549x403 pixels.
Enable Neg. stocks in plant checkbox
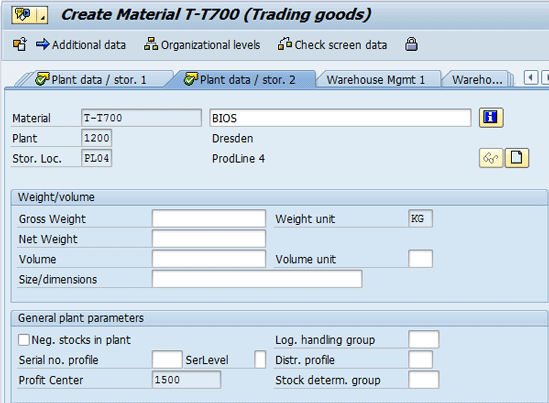click(24, 340)
